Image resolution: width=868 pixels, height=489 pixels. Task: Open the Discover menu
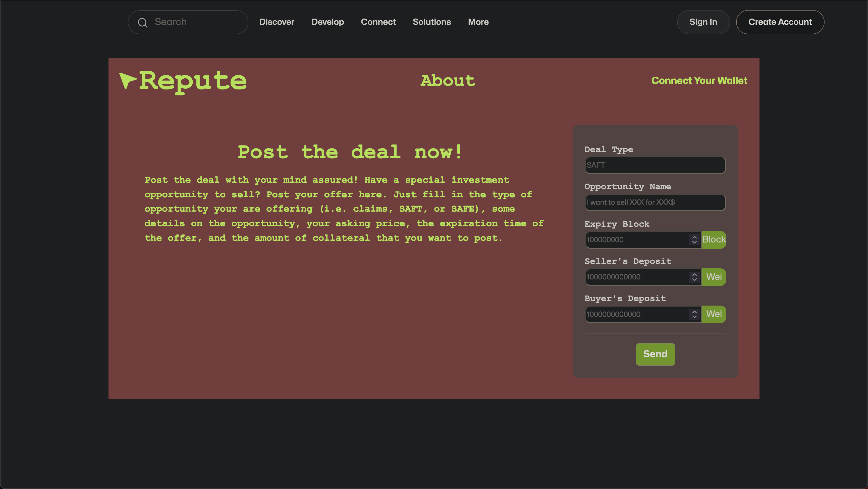277,22
